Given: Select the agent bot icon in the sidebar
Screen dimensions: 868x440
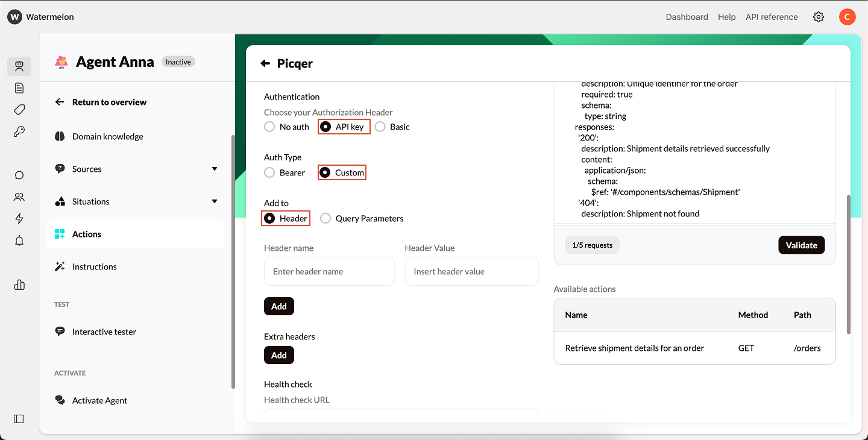Looking at the screenshot, I should [19, 66].
